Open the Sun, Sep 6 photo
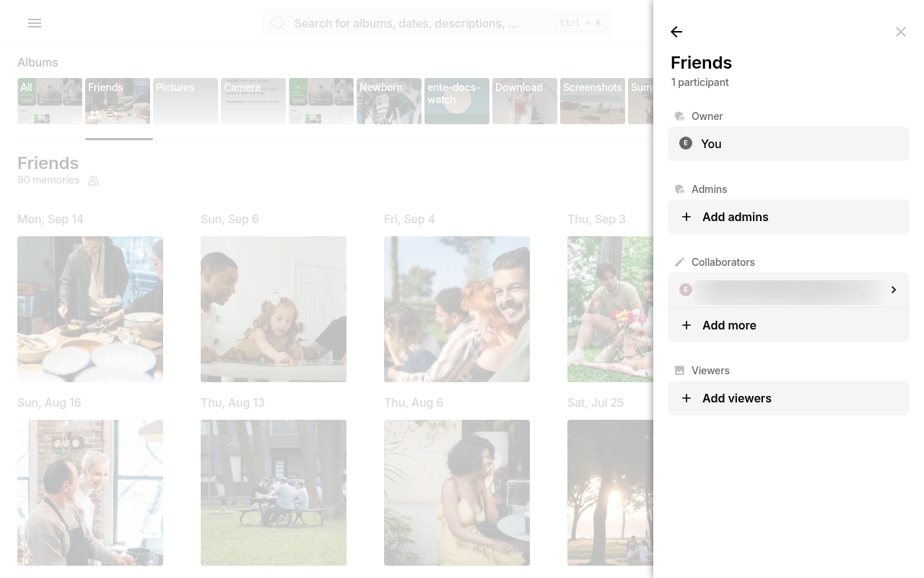Image resolution: width=924 pixels, height=578 pixels. coord(274,309)
